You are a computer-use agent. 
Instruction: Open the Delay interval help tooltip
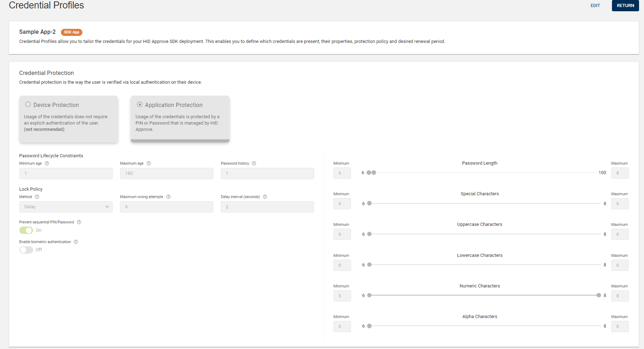(x=265, y=197)
